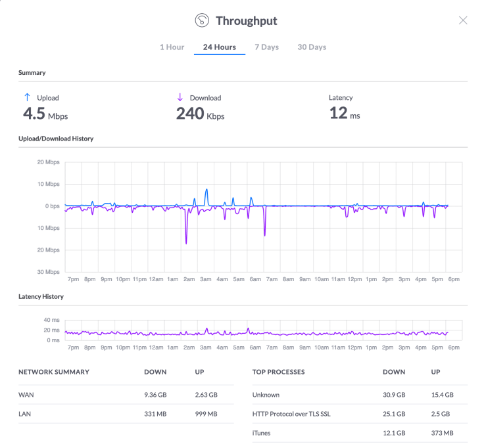484x448 pixels.
Task: Click the Network Summary DOWN header
Action: (155, 372)
